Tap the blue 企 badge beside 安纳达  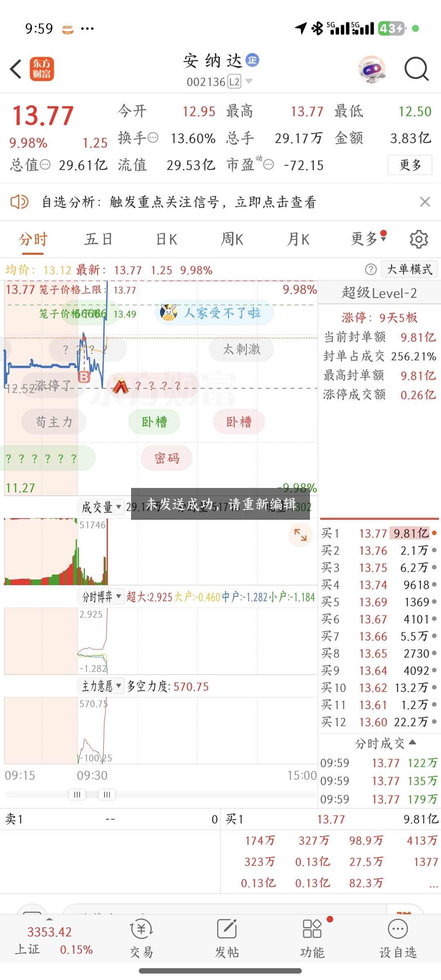pos(252,60)
